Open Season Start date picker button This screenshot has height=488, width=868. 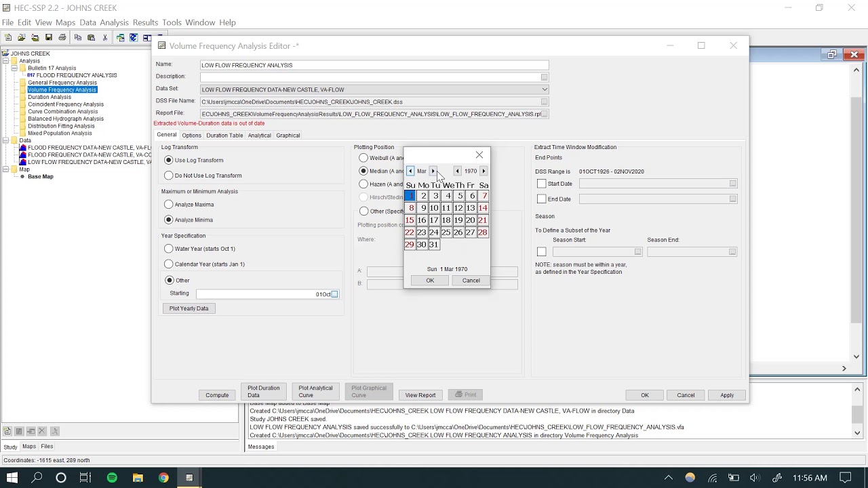(637, 251)
